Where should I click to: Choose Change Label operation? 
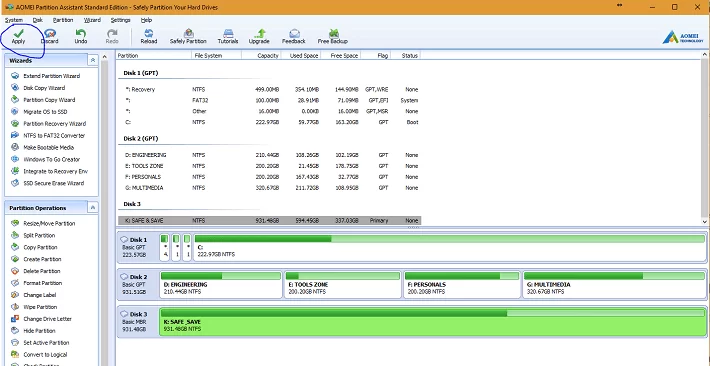pyautogui.click(x=39, y=295)
